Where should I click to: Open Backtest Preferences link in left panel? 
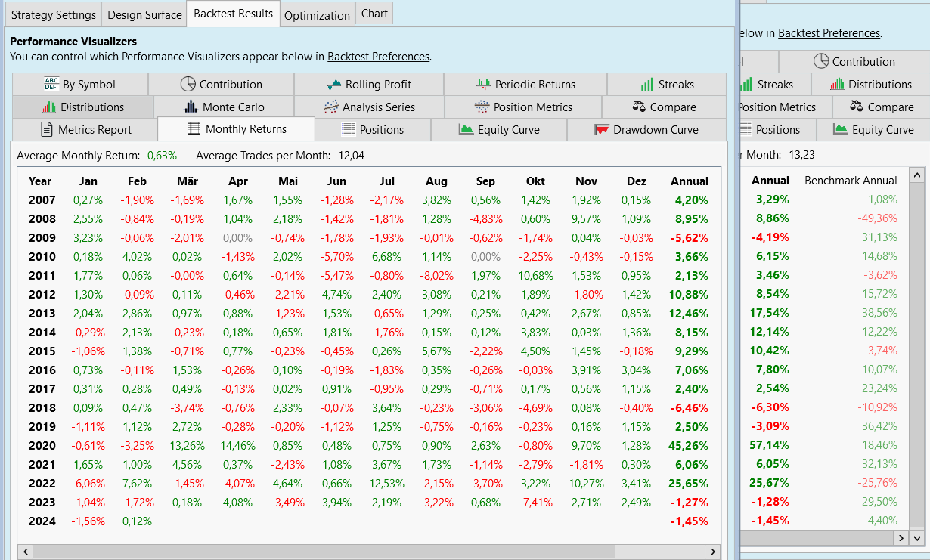(378, 57)
